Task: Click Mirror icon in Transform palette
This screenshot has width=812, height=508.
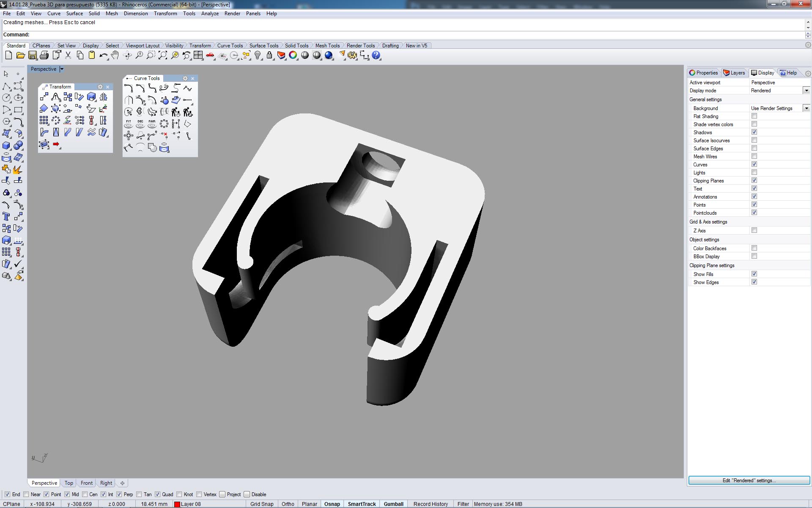Action: click(103, 97)
